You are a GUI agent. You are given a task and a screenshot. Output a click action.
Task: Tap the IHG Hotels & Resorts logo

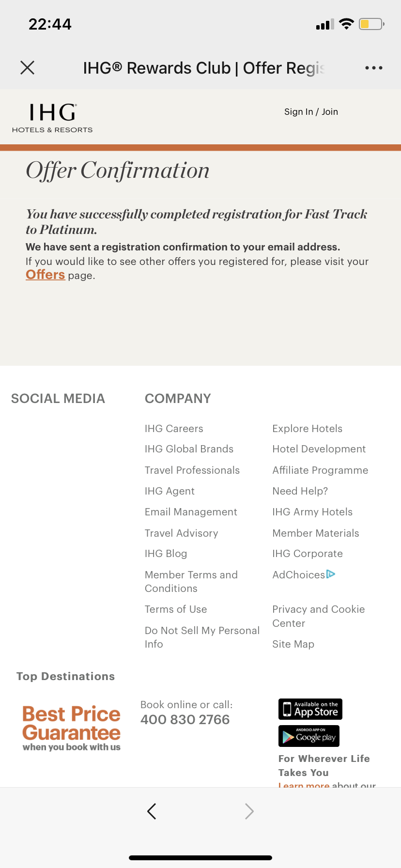[x=52, y=118]
